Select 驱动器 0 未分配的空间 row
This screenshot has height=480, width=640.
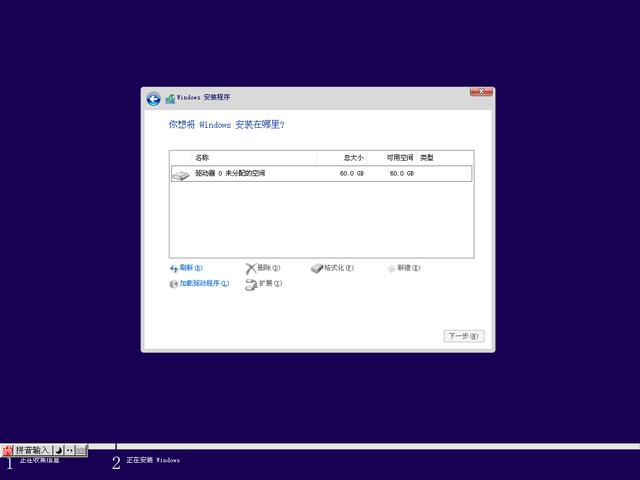(320, 174)
